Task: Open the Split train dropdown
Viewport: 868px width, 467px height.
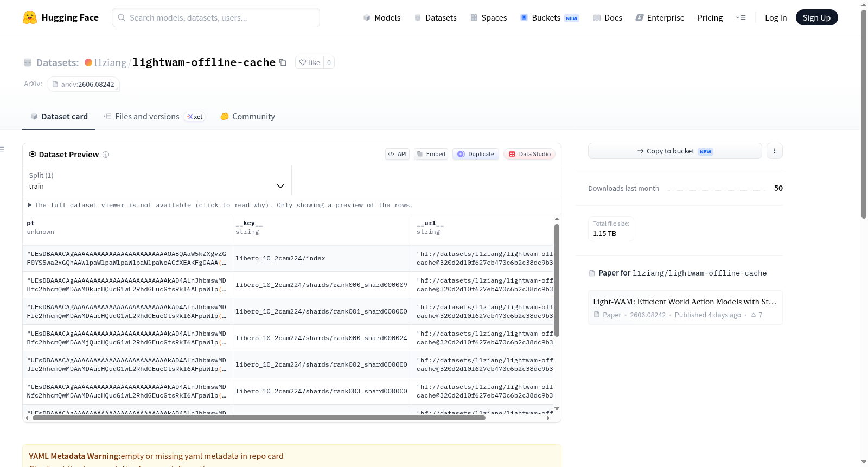Action: tap(157, 181)
